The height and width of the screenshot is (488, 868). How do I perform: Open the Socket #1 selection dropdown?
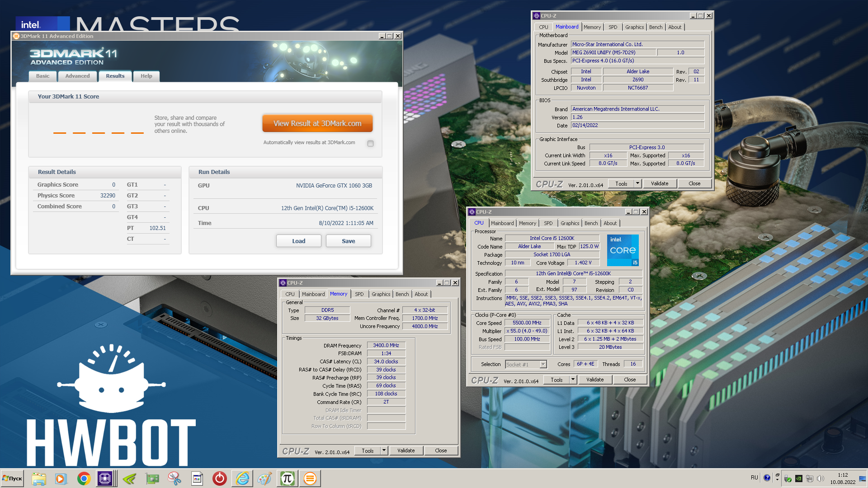click(526, 364)
